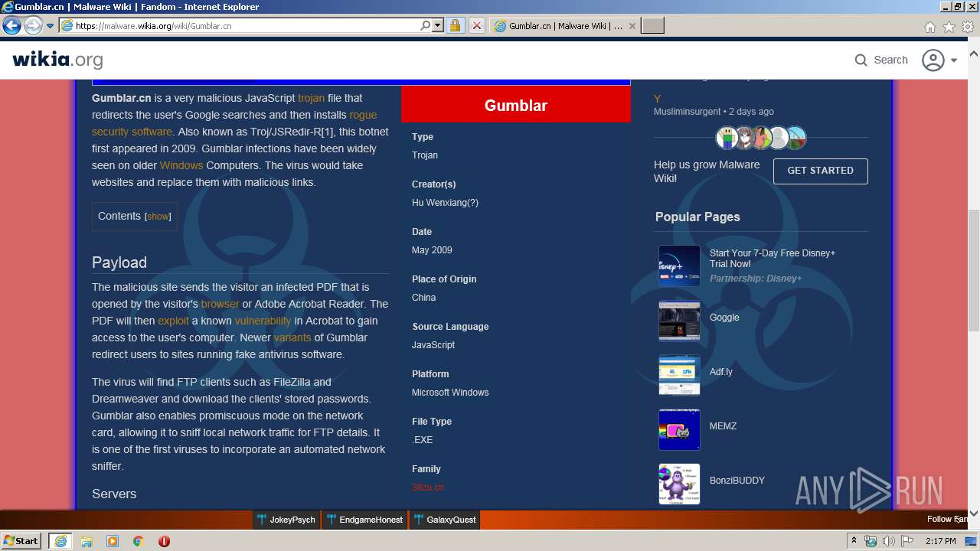Go back with the browser Back arrow
The width and height of the screenshot is (980, 551).
click(11, 26)
